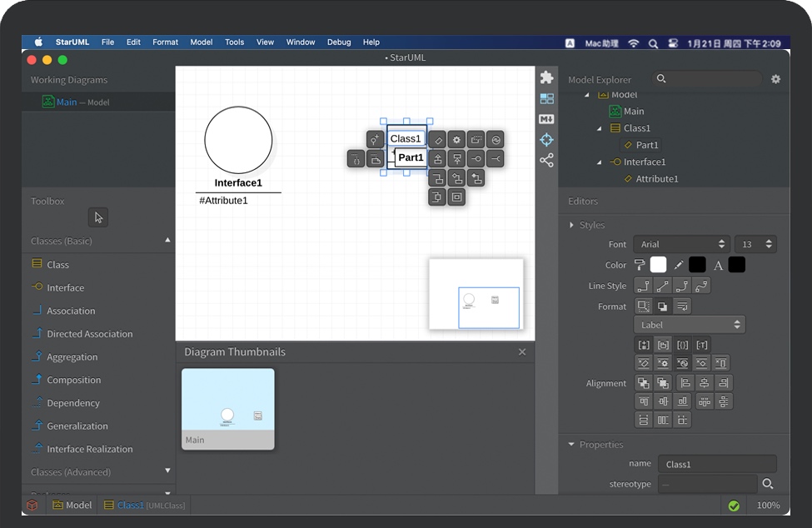This screenshot has height=528, width=812.
Task: Select the Generalization tool in Toolbox
Action: [77, 426]
